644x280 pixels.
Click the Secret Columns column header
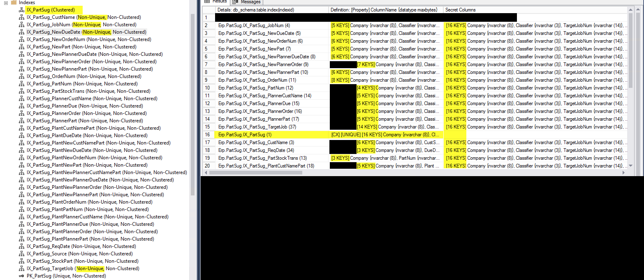coord(535,9)
